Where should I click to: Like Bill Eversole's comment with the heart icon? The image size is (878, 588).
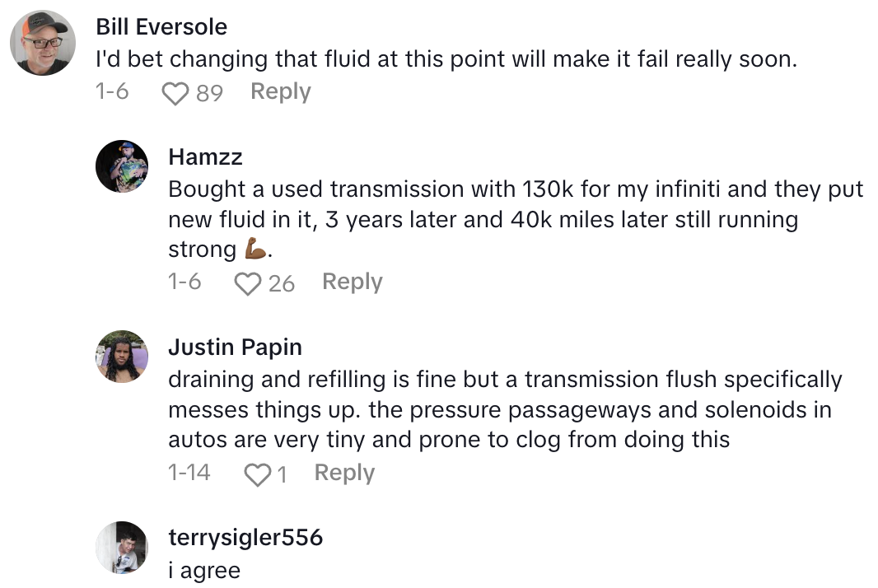(x=175, y=91)
